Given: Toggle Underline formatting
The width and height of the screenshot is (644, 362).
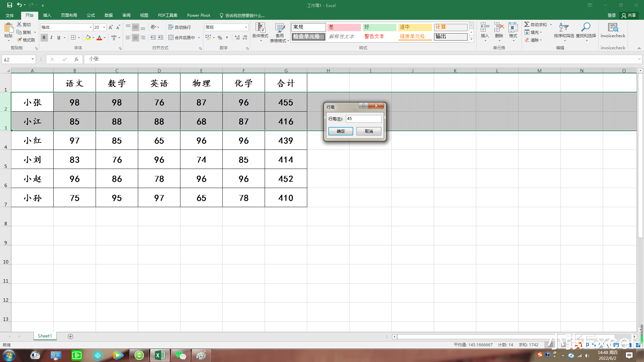Looking at the screenshot, I should (x=59, y=38).
